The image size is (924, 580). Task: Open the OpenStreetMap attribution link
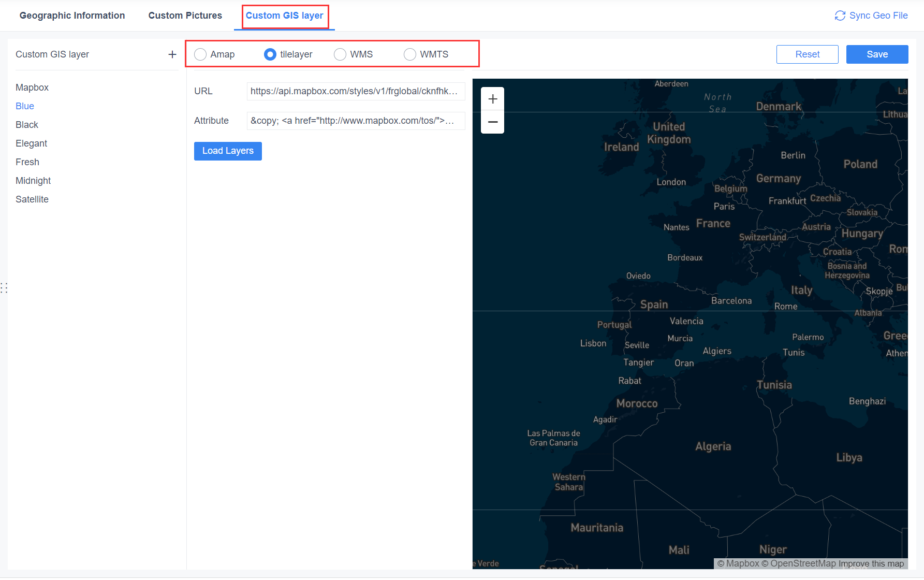pyautogui.click(x=799, y=563)
